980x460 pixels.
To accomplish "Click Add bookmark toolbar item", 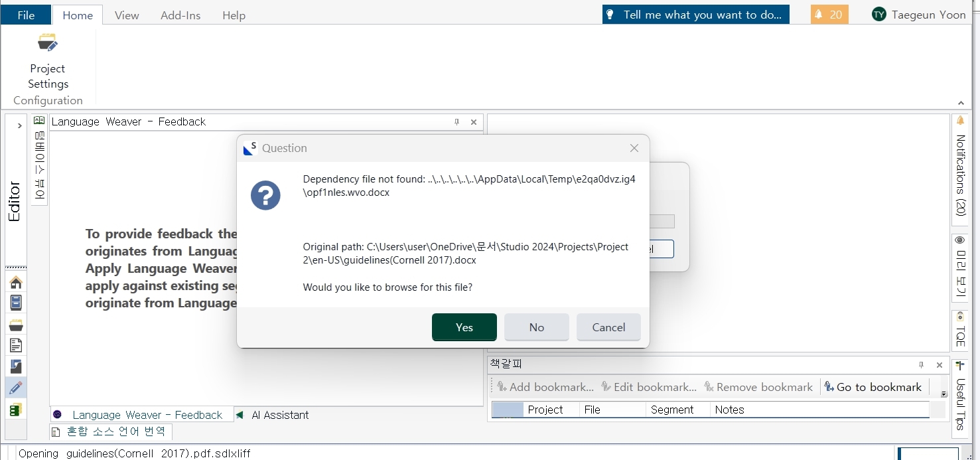I will [x=544, y=387].
